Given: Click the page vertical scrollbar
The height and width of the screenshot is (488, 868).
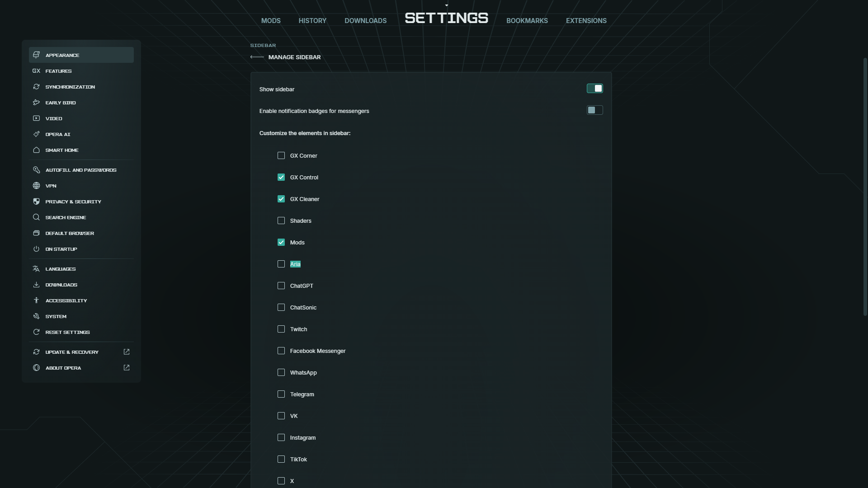Looking at the screenshot, I should (x=865, y=185).
